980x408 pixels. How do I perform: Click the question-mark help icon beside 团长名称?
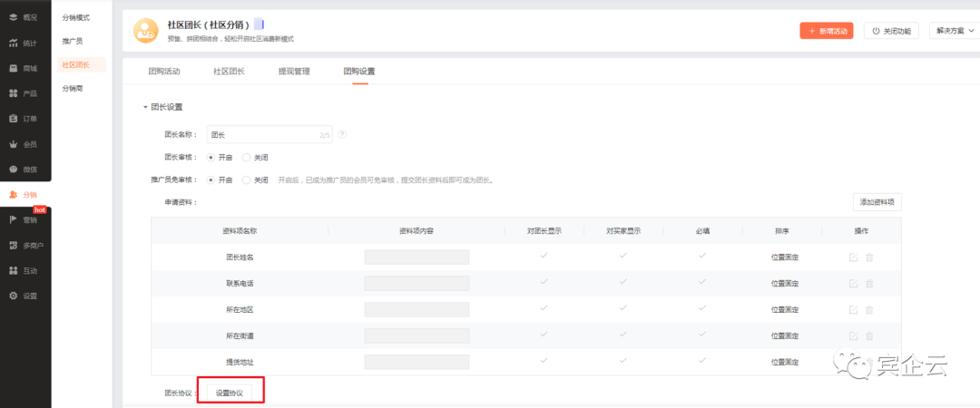[x=342, y=133]
